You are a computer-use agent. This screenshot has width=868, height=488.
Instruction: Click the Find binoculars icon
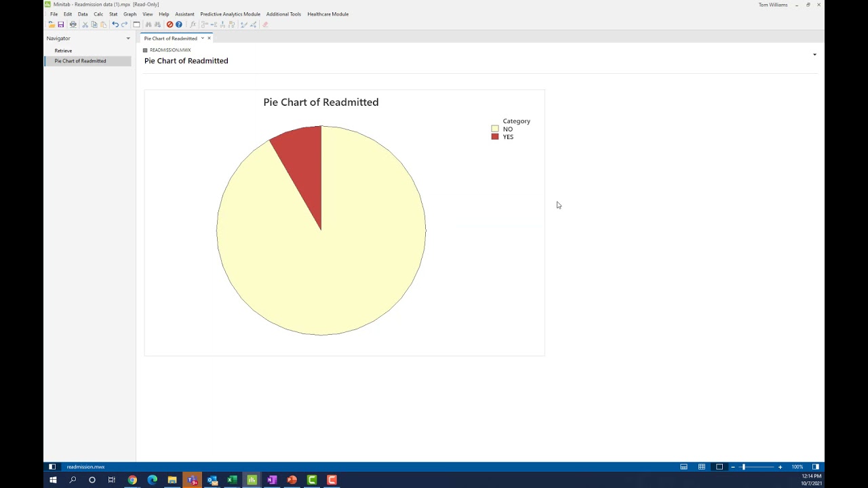[149, 24]
